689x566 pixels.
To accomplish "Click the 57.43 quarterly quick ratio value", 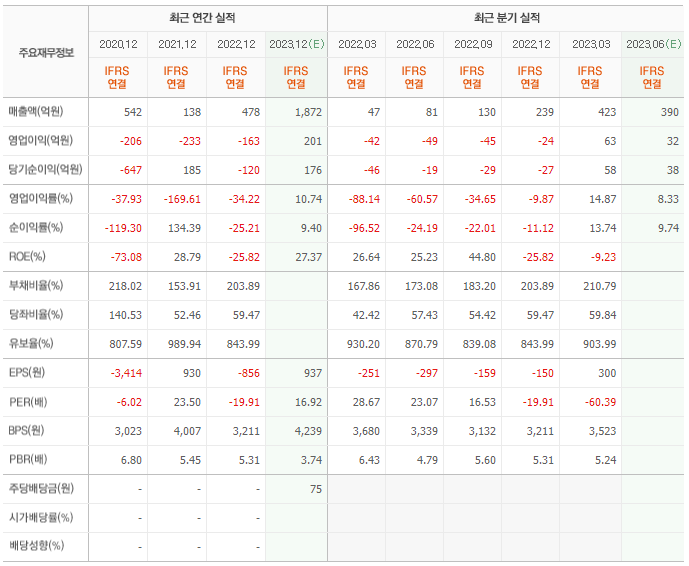I will (x=424, y=316).
